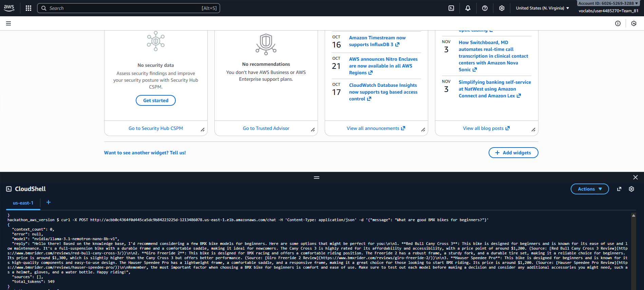Click the Trusted Advisor widget resize handle

313,130
